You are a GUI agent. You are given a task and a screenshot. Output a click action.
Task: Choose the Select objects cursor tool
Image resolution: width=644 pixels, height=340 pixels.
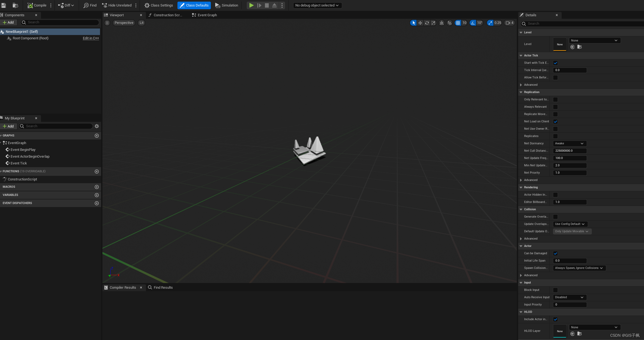tap(413, 23)
